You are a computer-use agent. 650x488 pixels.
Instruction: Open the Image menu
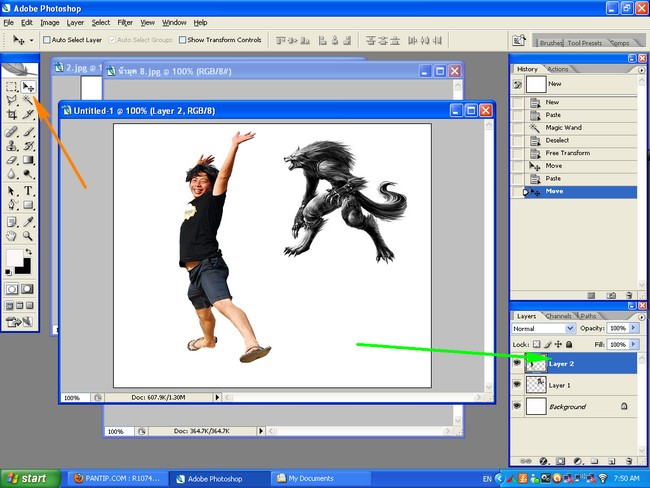pos(50,23)
